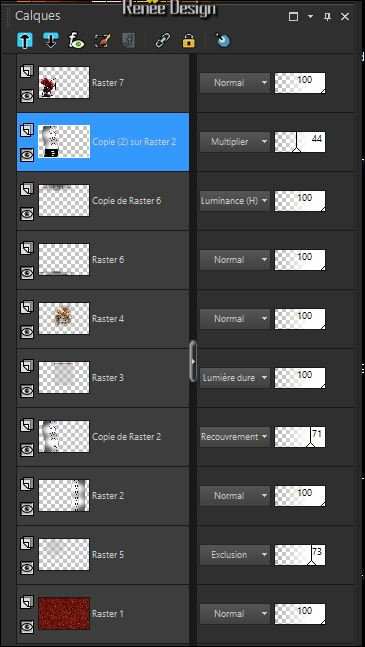Click the blue bomb icon in toolbar
Viewport: 365px width, 647px height.
click(223, 40)
